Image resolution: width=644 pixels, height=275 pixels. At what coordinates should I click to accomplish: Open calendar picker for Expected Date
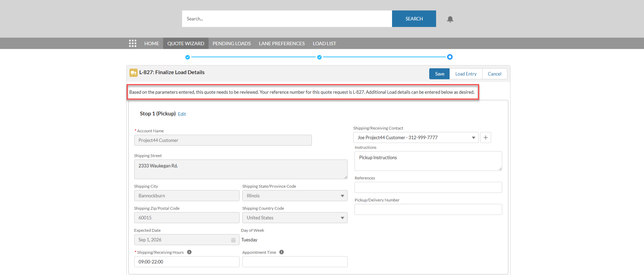pyautogui.click(x=233, y=240)
